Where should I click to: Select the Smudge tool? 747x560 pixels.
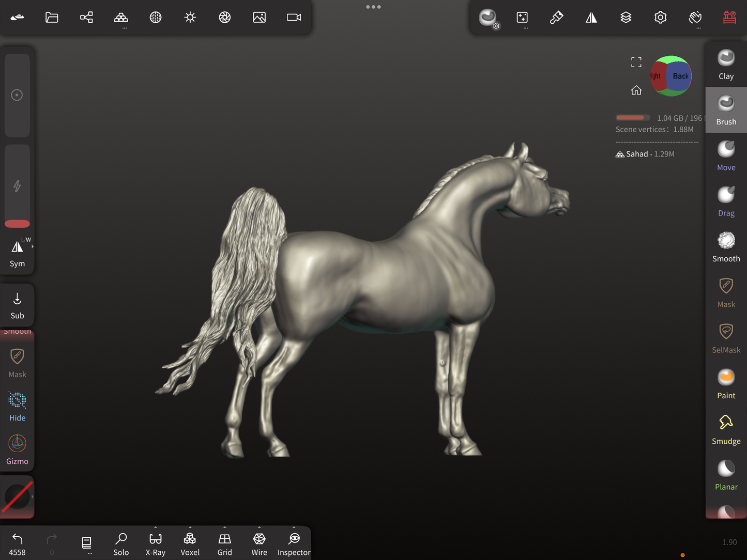pos(726,429)
